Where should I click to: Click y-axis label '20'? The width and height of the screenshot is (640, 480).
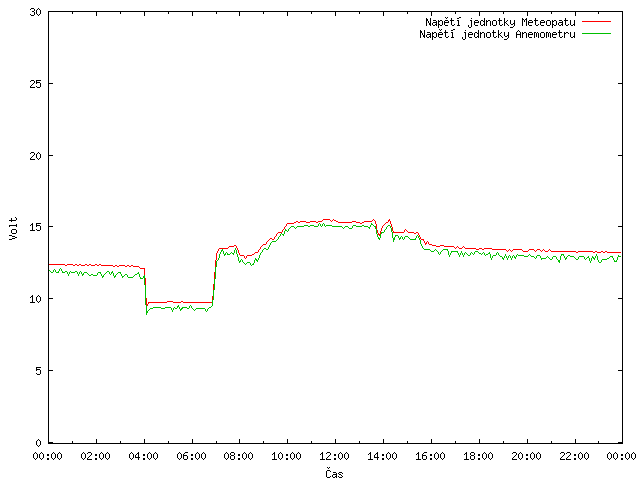click(36, 156)
